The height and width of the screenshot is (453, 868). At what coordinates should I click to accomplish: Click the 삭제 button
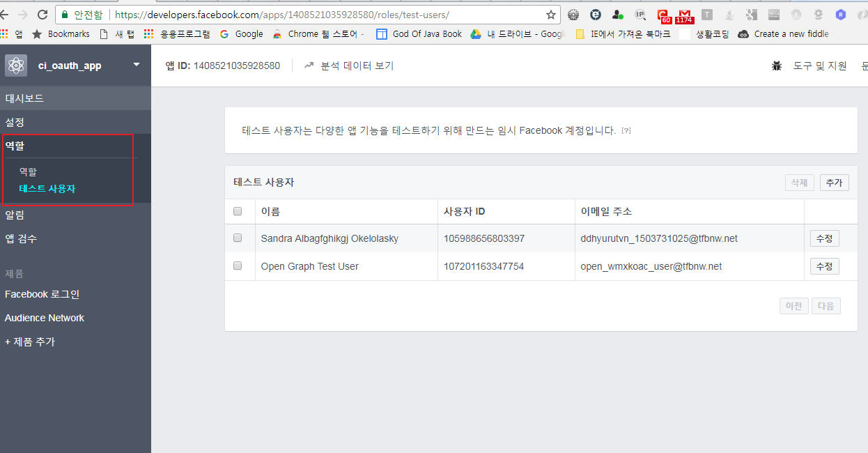coord(799,183)
